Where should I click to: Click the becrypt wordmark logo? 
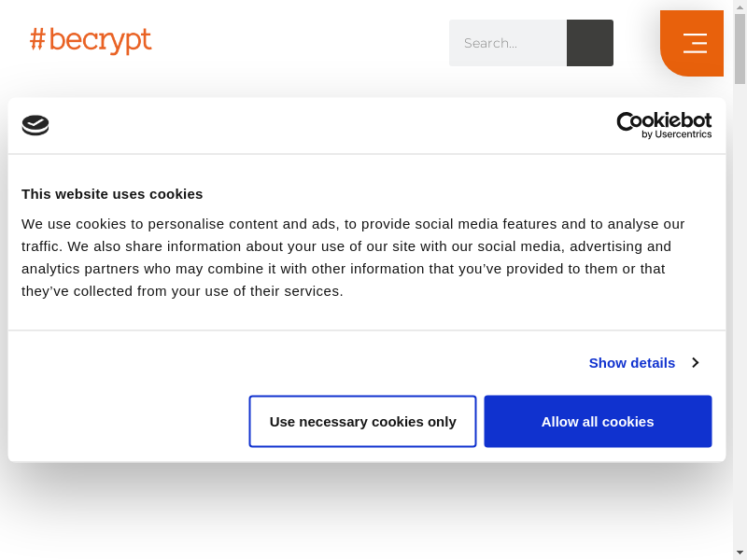(100, 40)
